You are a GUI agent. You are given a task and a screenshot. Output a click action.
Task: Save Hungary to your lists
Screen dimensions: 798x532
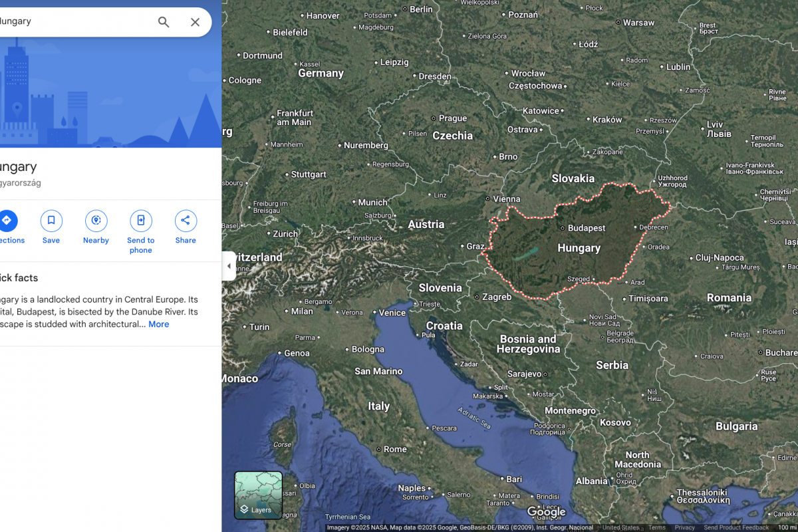(x=51, y=221)
